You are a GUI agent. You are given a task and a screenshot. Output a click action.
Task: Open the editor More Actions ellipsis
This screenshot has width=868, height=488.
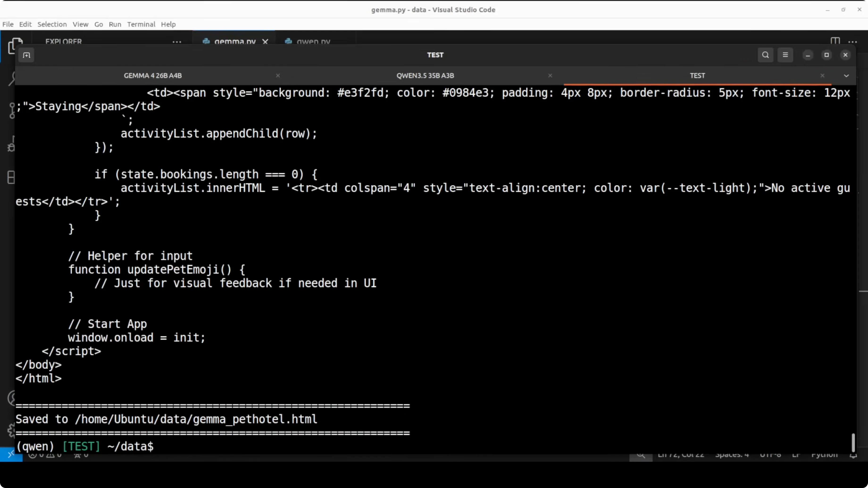click(x=852, y=42)
